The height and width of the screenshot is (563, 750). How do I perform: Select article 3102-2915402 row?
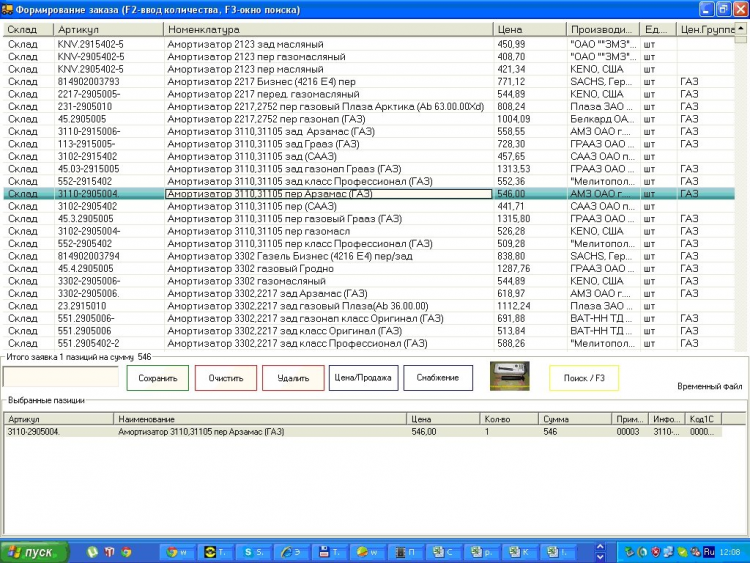point(368,156)
